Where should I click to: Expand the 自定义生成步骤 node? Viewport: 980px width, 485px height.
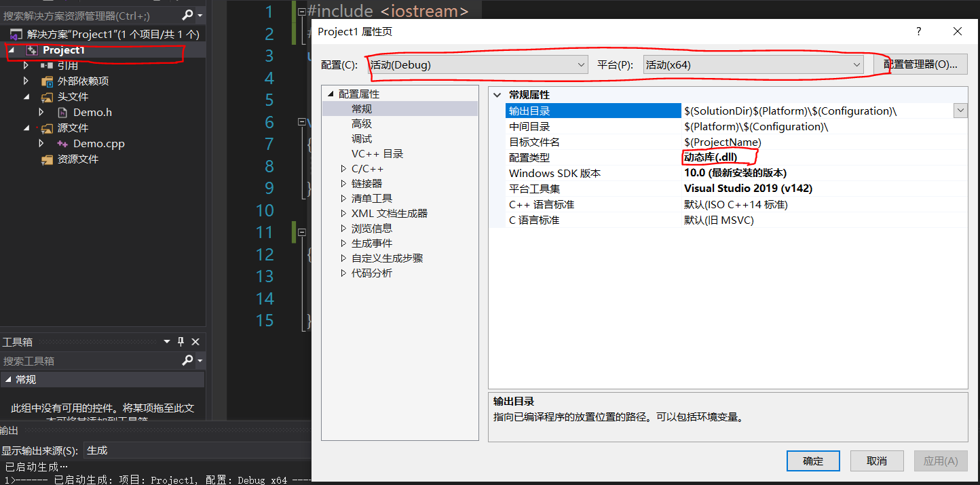coord(343,258)
